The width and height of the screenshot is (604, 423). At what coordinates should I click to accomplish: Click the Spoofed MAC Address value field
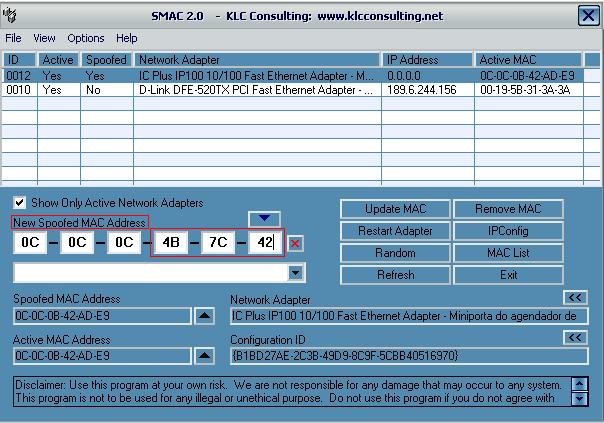point(102,316)
